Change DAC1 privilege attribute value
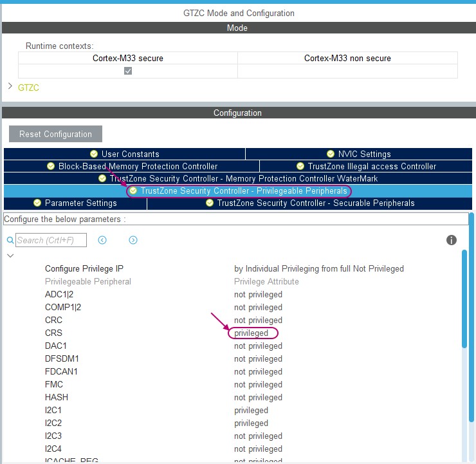476x464 pixels. 258,346
